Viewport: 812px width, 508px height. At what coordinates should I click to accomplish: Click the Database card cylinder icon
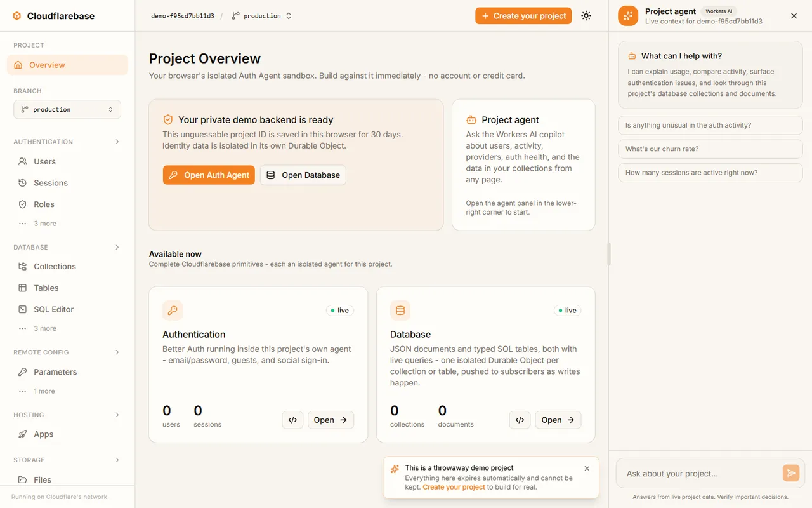[x=400, y=311]
